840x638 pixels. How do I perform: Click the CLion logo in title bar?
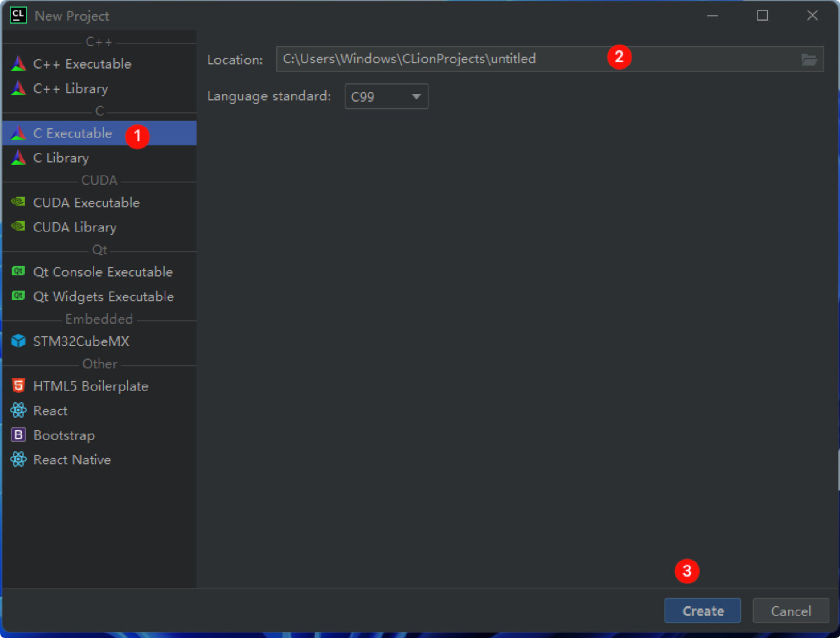(x=18, y=15)
